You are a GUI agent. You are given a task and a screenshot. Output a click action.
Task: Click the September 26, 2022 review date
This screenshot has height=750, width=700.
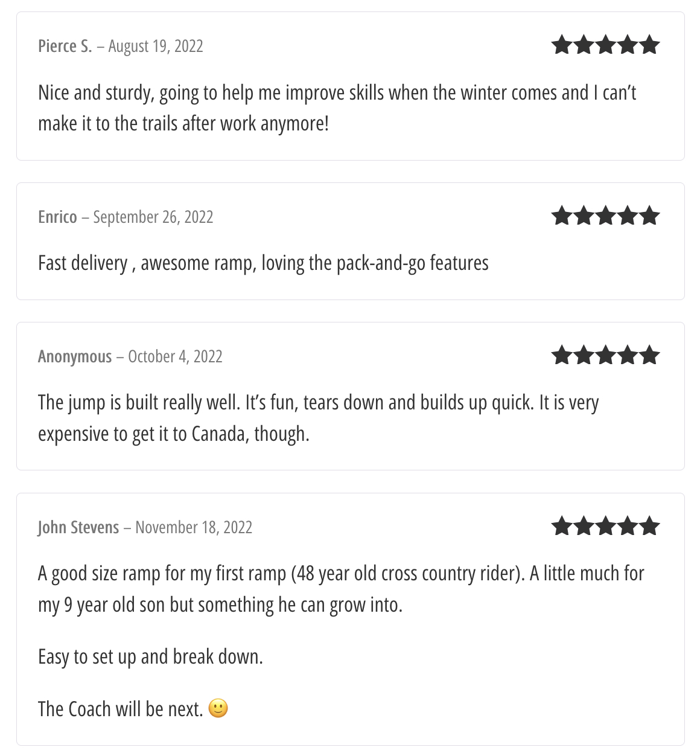point(153,217)
